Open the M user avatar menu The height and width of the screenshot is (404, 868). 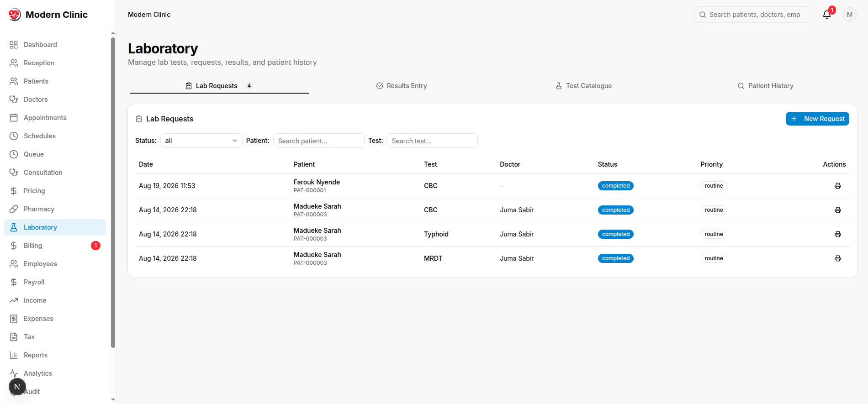[850, 15]
